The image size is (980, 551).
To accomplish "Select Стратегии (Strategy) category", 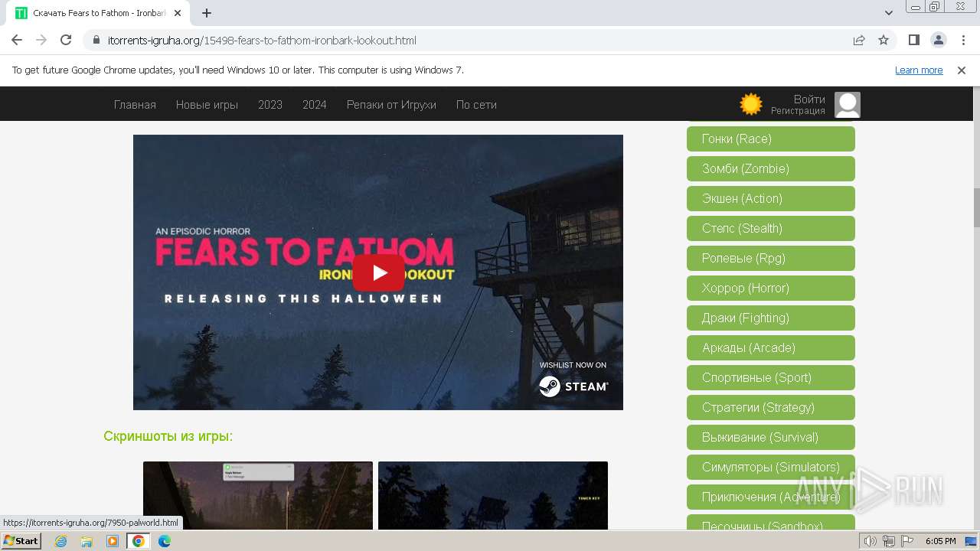I will click(771, 407).
